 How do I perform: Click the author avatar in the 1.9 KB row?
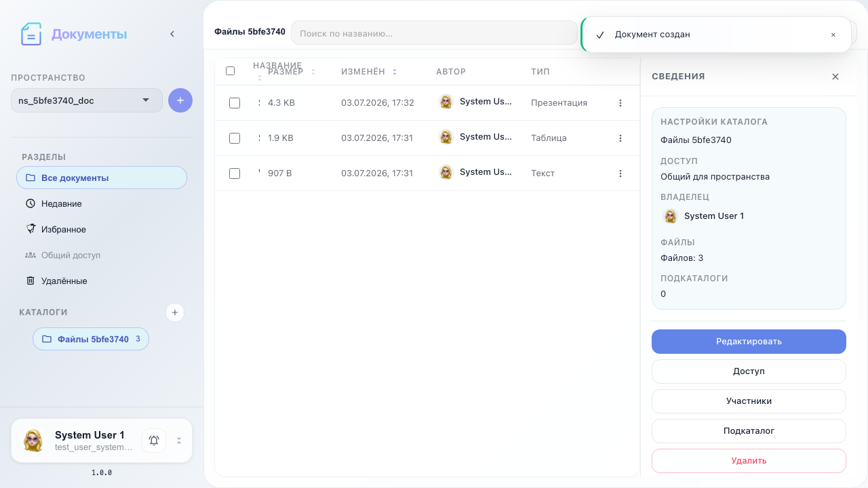pos(446,137)
